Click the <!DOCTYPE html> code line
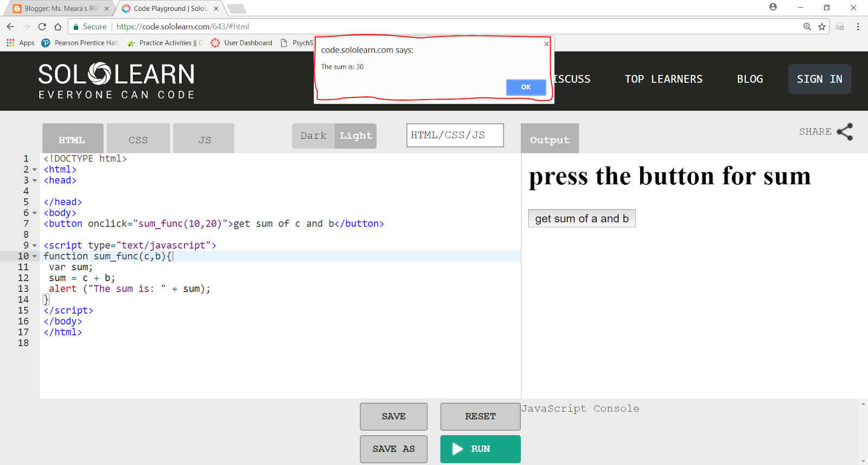This screenshot has width=868, height=465. point(85,159)
